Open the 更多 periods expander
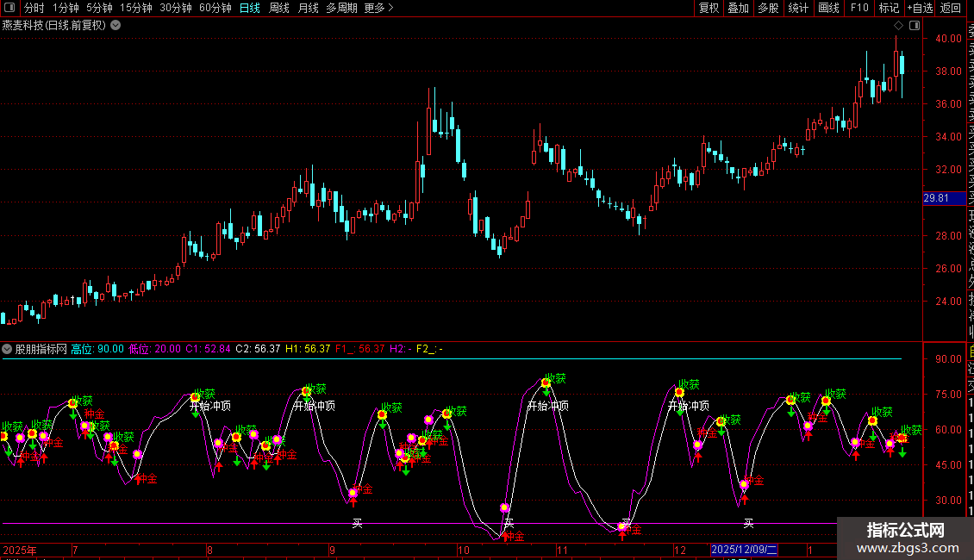This screenshot has width=974, height=560. coord(378,8)
